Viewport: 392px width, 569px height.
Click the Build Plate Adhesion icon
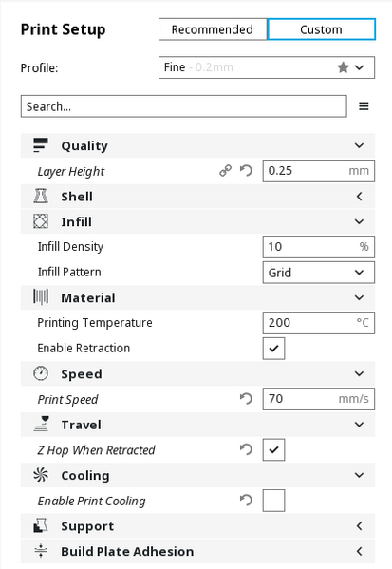[x=41, y=551]
